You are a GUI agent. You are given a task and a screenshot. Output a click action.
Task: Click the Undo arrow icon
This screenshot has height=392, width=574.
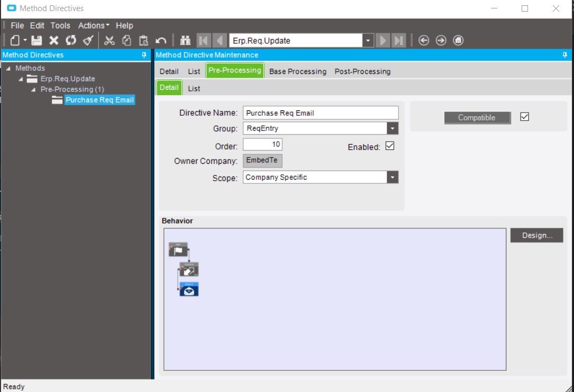point(161,41)
